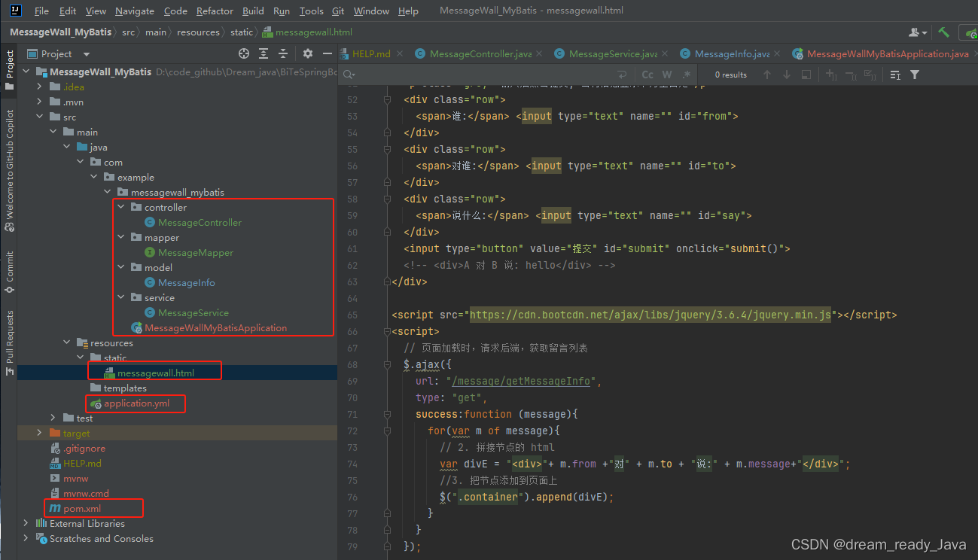Open search history magnifier in find bar
The width and height of the screenshot is (978, 560).
pyautogui.click(x=349, y=75)
